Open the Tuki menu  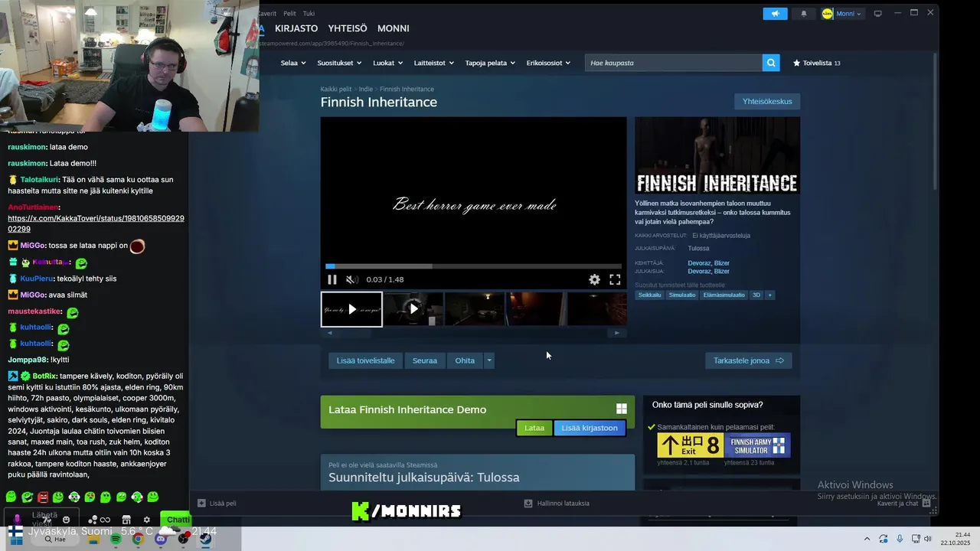[309, 14]
